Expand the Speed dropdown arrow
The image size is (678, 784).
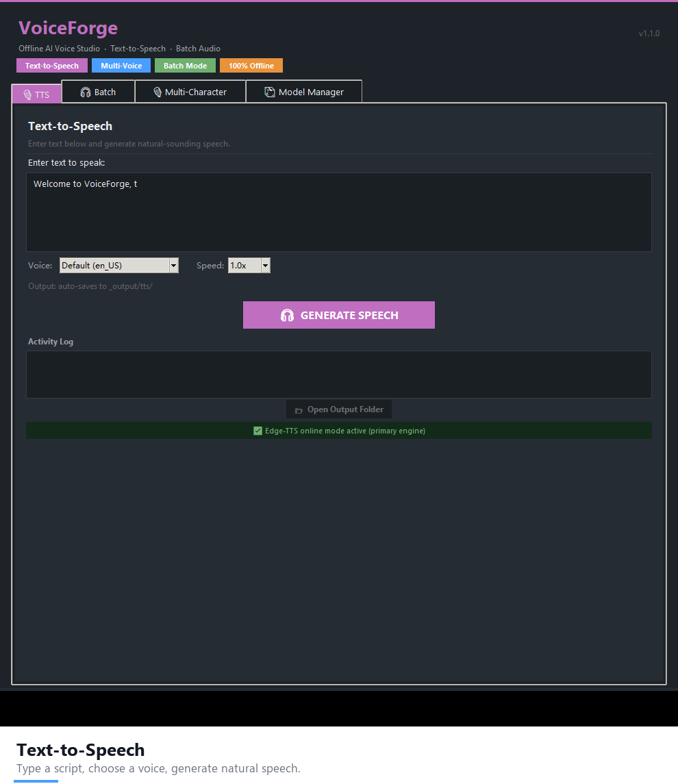pyautogui.click(x=266, y=266)
